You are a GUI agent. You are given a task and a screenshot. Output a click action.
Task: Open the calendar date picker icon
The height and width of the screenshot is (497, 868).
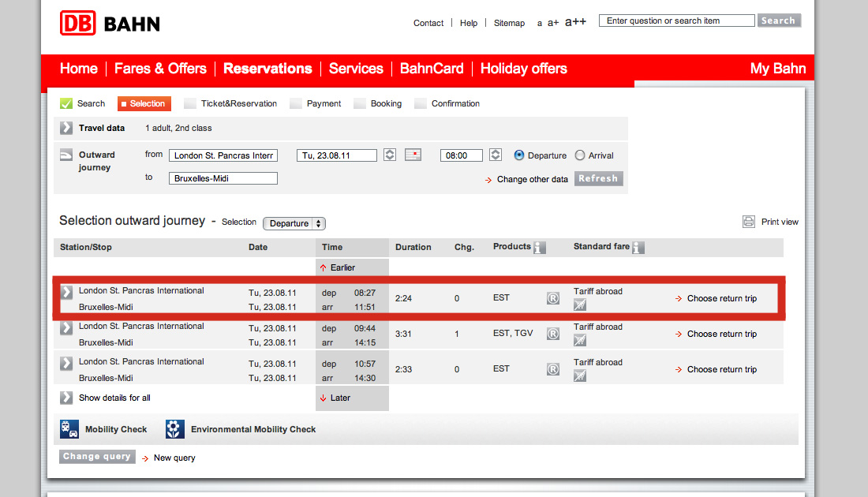point(413,155)
